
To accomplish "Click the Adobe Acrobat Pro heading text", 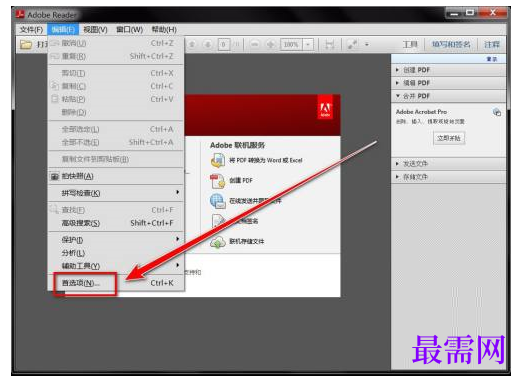I will pyautogui.click(x=421, y=112).
